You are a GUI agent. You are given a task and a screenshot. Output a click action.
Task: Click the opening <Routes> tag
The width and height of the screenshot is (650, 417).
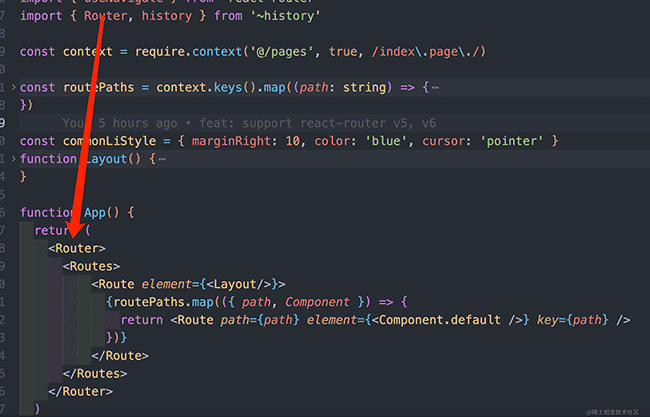[x=91, y=266]
